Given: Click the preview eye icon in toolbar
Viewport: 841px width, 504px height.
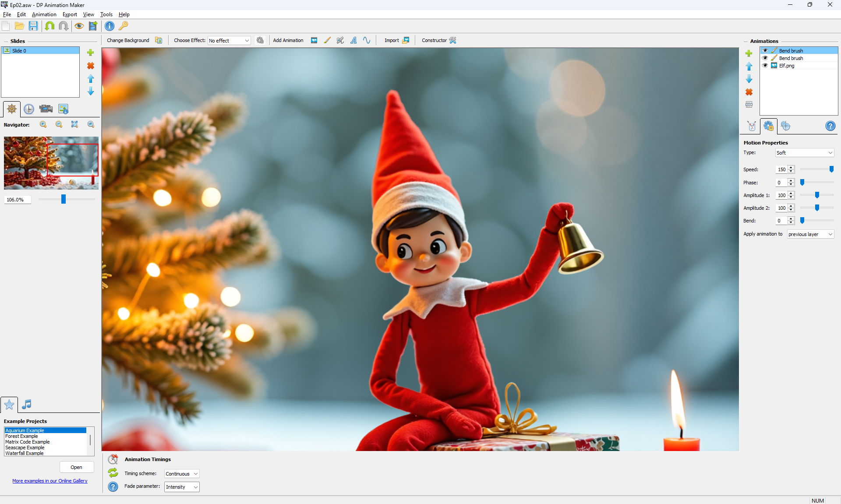Looking at the screenshot, I should coord(79,26).
